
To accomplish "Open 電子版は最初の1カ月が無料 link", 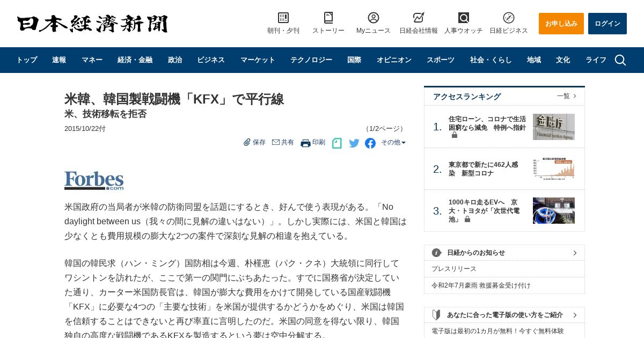I will (497, 331).
